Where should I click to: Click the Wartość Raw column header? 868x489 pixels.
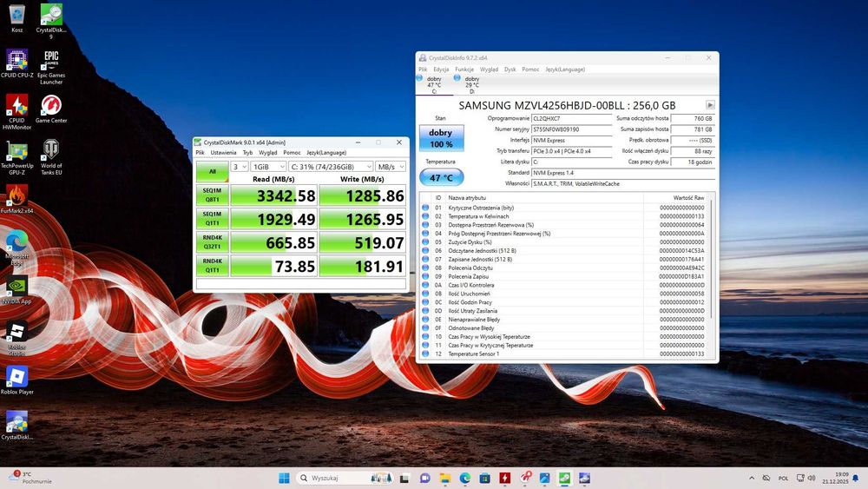674,198
